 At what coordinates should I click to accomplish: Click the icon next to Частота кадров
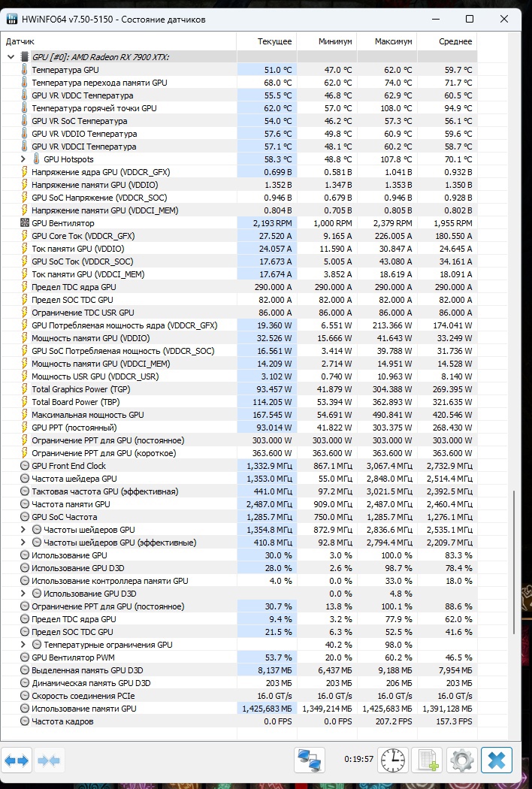click(25, 721)
